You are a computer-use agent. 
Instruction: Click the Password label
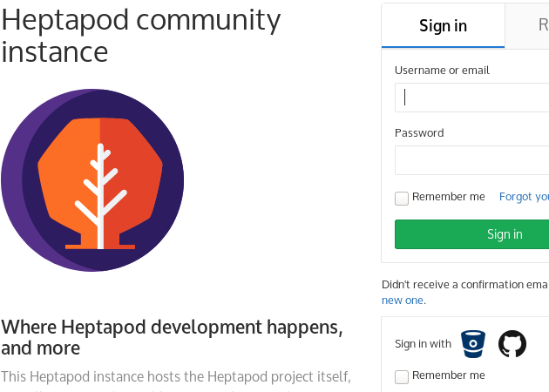click(x=419, y=133)
